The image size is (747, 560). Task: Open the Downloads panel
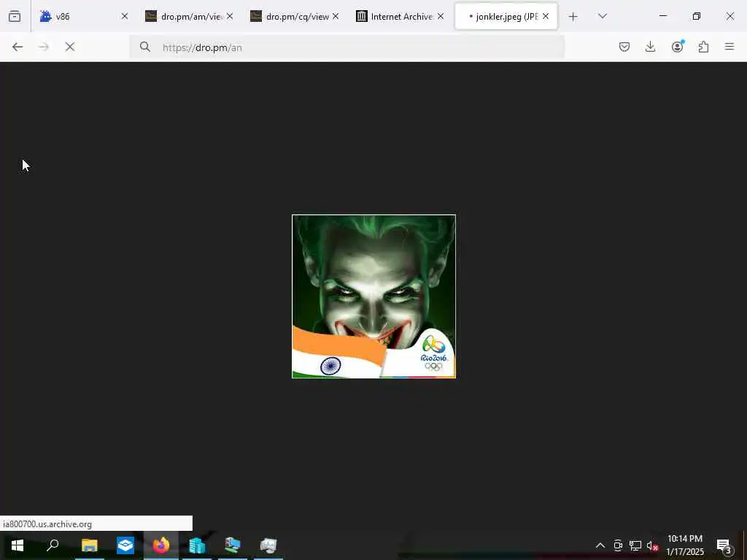650,47
